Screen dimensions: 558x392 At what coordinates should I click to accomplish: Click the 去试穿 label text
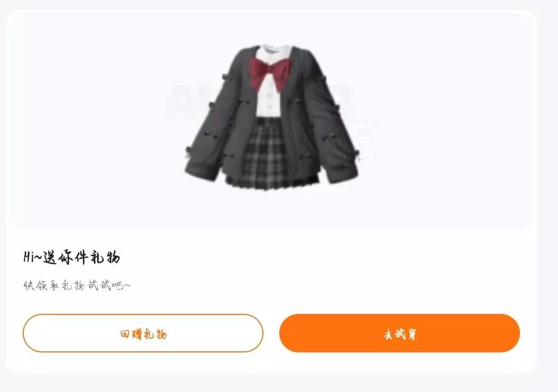point(399,334)
